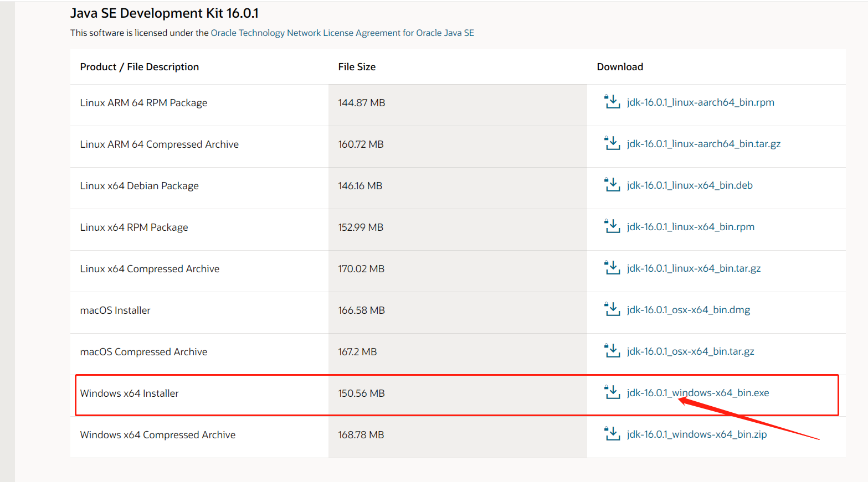The width and height of the screenshot is (868, 482).
Task: Download jdk-16.0.1_osx-x64_bin.dmg link
Action: tap(689, 310)
